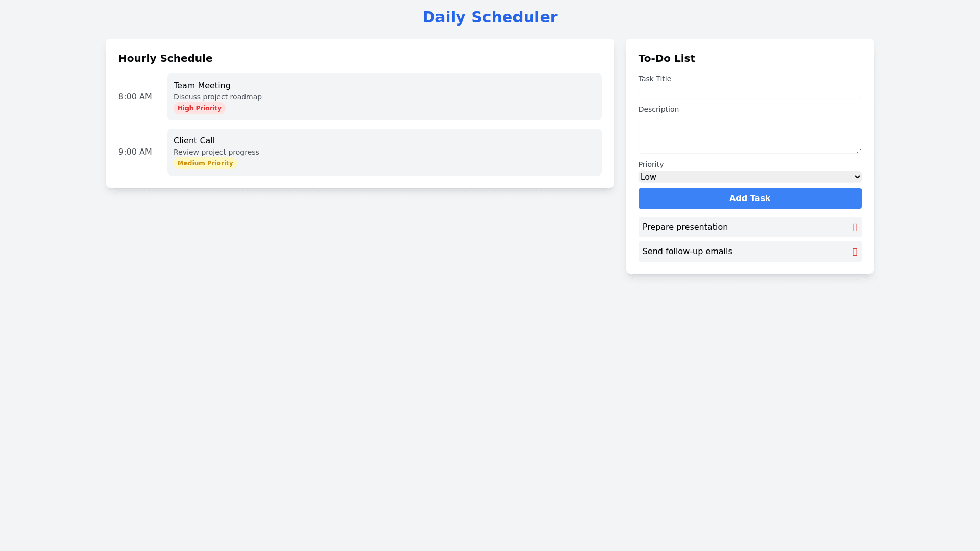Focus the Task Title input field
The width and height of the screenshot is (980, 551).
pyautogui.click(x=749, y=91)
